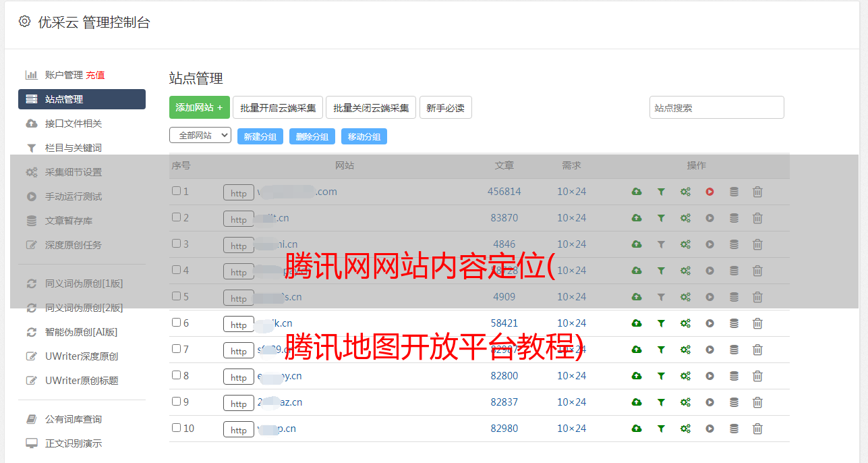This screenshot has height=463, width=868.
Task: Click the gray filter icon in row 3
Action: coord(661,244)
